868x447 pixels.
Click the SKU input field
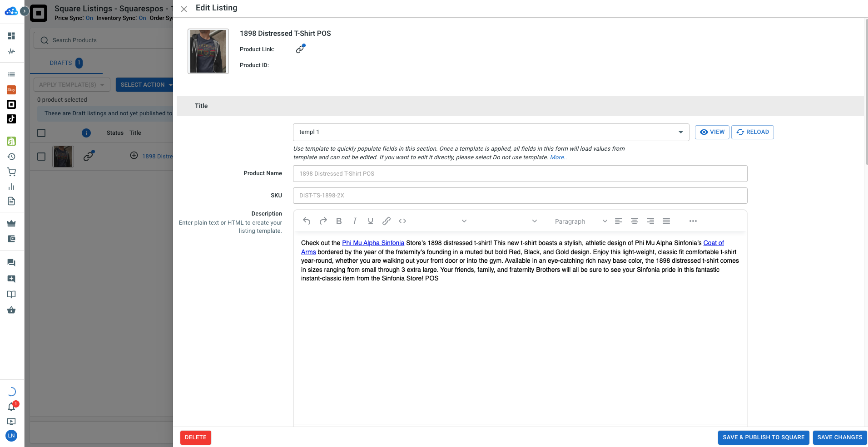pos(520,196)
